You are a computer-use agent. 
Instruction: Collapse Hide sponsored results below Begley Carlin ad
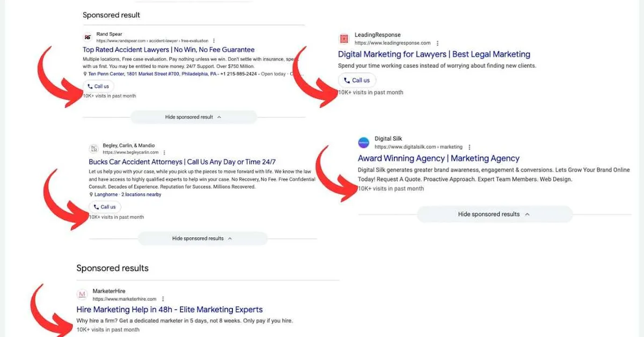202,238
